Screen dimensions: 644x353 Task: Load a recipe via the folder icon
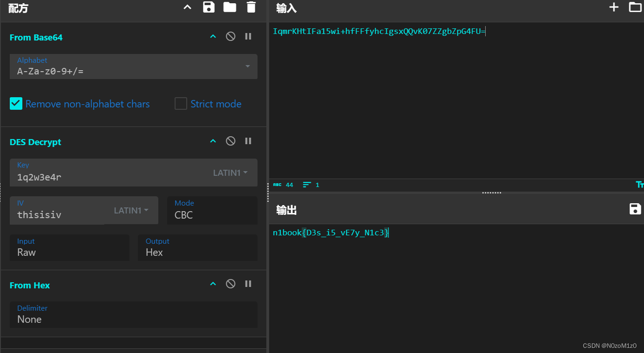(230, 7)
